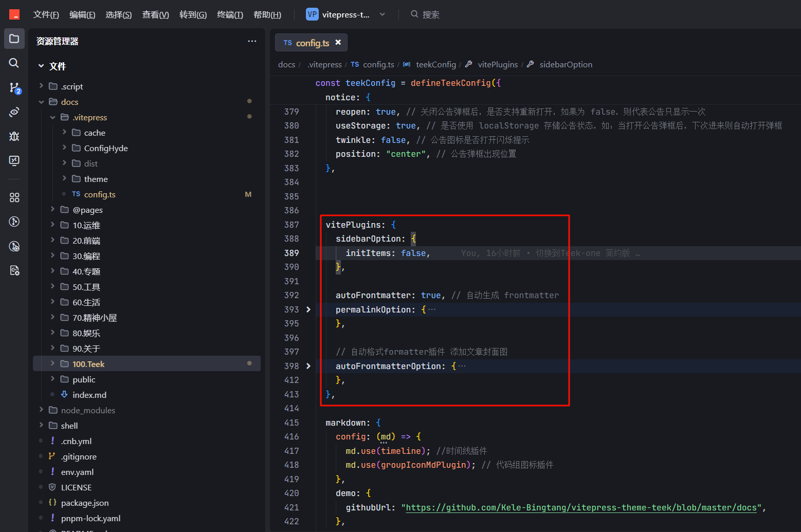The height and width of the screenshot is (532, 801).
Task: Open the Explorer activity bar icon
Action: click(x=14, y=39)
